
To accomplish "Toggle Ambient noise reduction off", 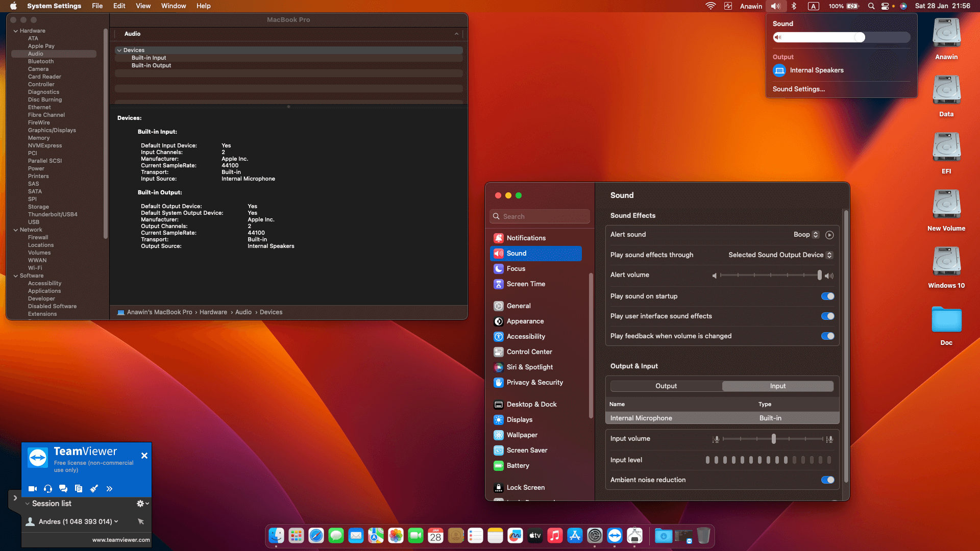I will [827, 480].
